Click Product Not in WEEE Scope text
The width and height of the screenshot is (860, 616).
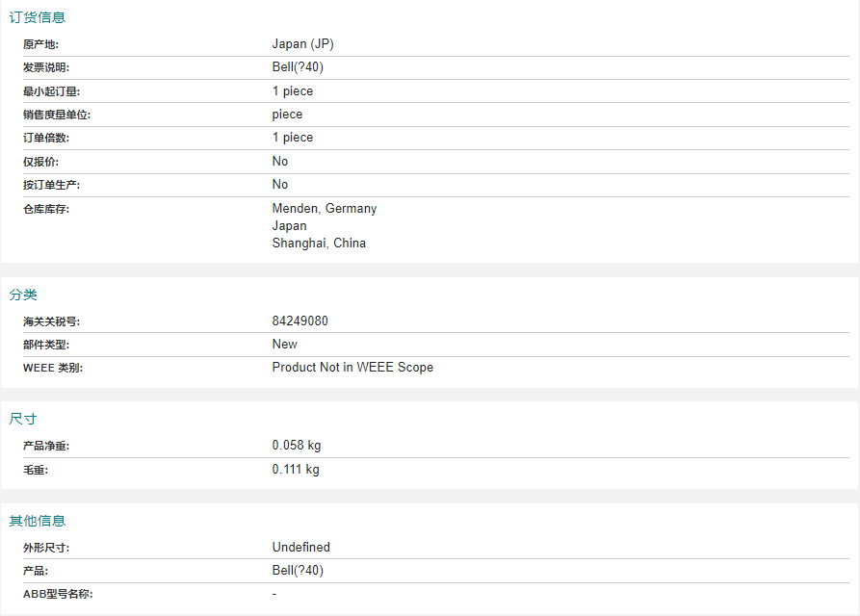click(x=352, y=367)
